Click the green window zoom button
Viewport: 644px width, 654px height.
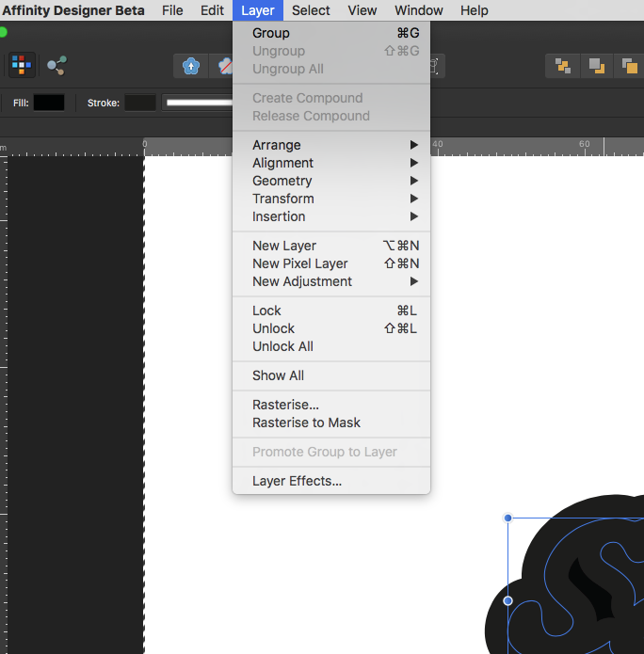(x=2, y=32)
